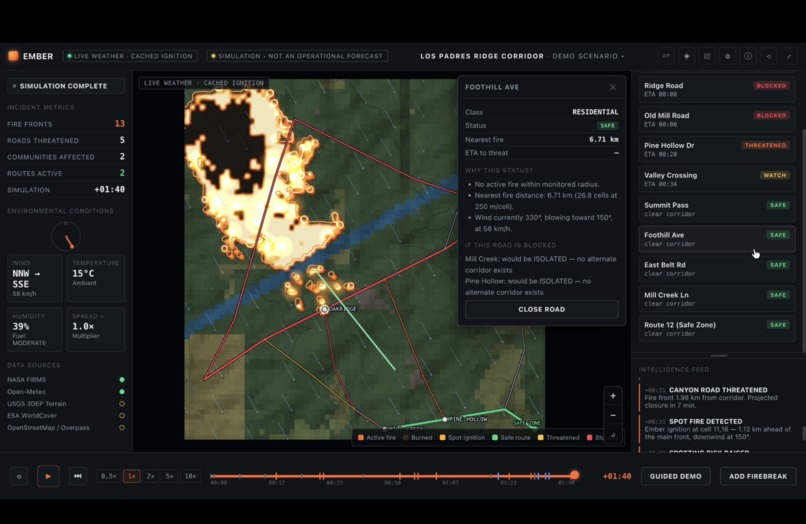The height and width of the screenshot is (524, 806).
Task: Click the Simulation Complete status pill
Action: (66, 86)
